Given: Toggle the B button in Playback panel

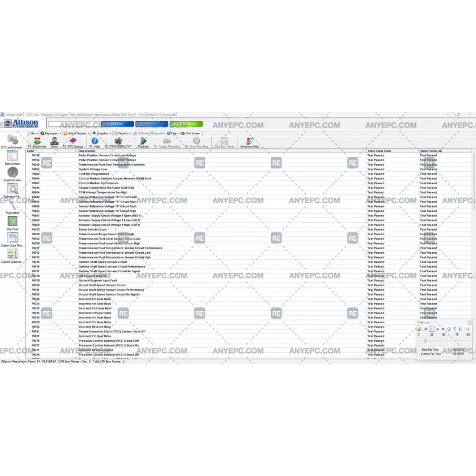Looking at the screenshot, I should pyautogui.click(x=460, y=329).
